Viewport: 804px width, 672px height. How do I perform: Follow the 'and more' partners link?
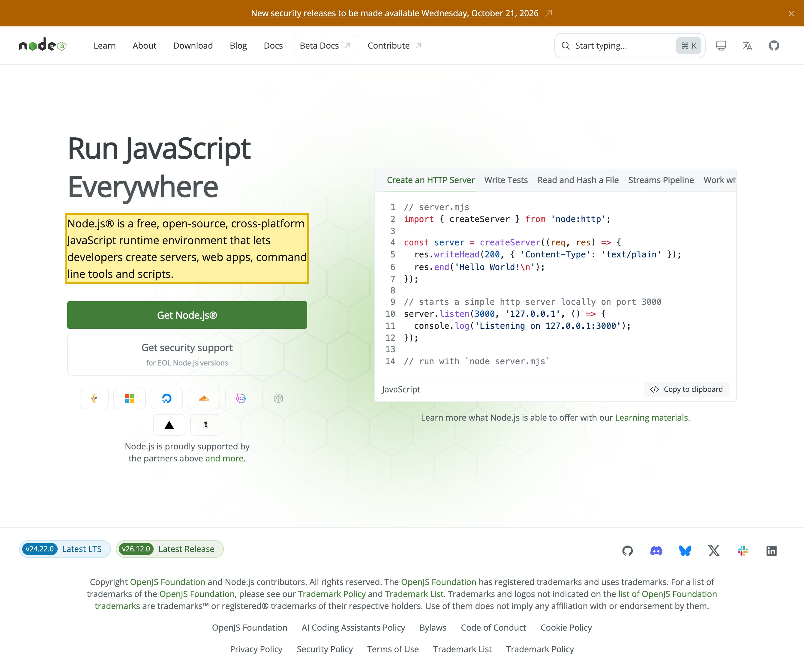pyautogui.click(x=224, y=458)
